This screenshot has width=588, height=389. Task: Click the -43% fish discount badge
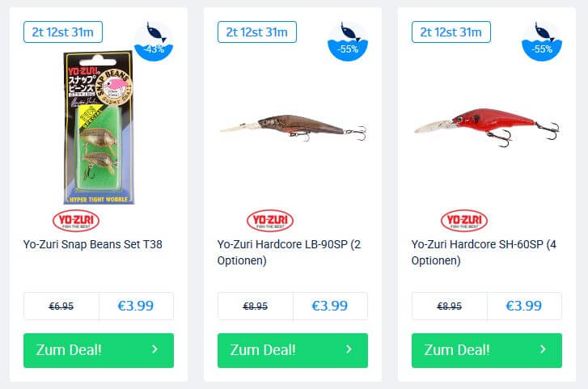tap(154, 41)
